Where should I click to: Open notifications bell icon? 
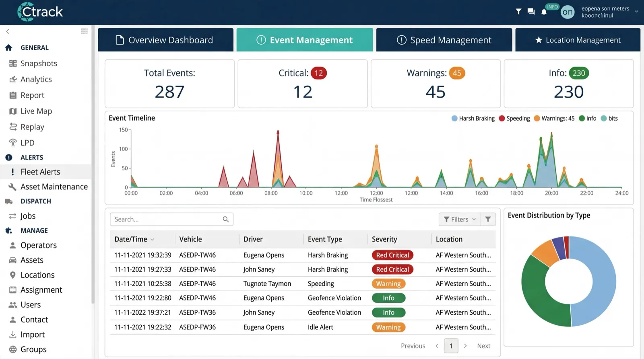(x=544, y=12)
